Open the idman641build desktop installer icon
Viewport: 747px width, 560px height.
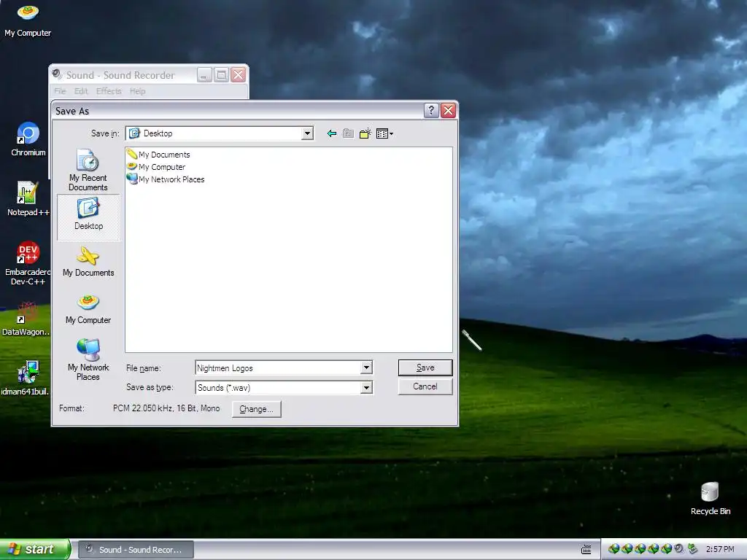tap(26, 378)
